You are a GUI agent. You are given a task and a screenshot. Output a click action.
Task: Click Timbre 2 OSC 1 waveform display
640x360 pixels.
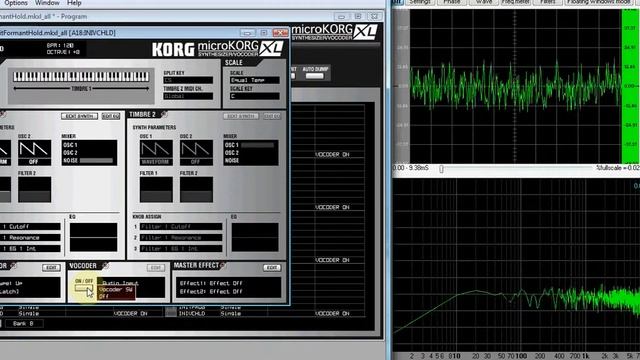(156, 152)
